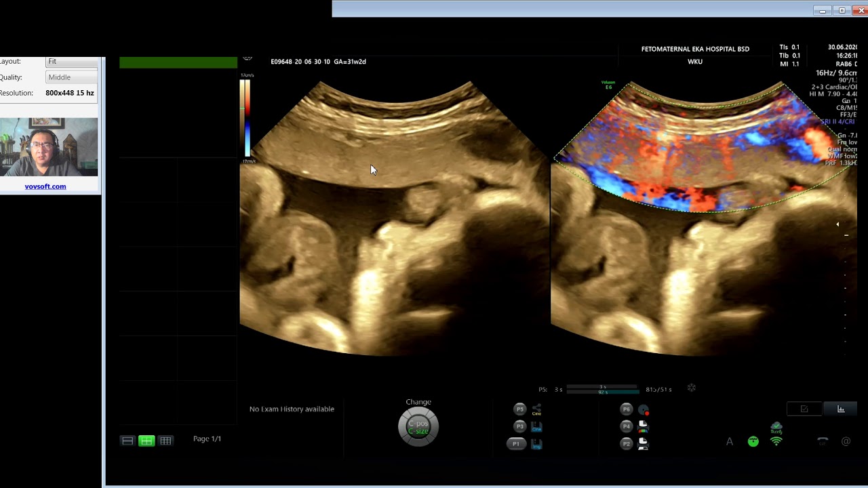This screenshot has height=488, width=868.
Task: Click the 'Page 1/1' indicator
Action: click(x=207, y=439)
